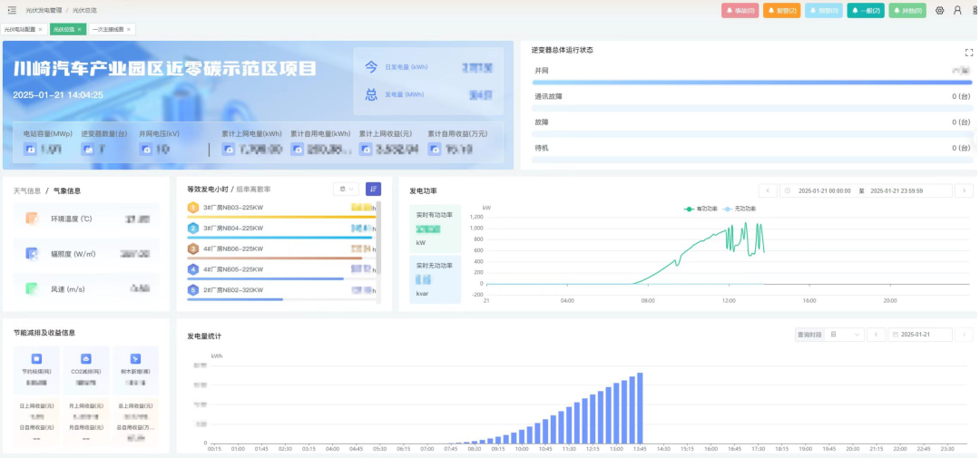Go to next period in 发电功率 chart
Screen dimensions: 980x458
(x=964, y=190)
